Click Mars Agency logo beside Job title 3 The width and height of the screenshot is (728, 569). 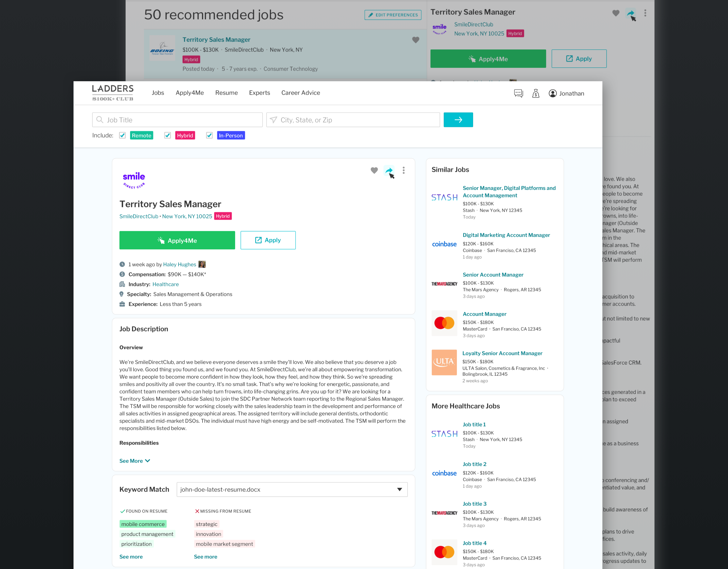[x=444, y=513]
